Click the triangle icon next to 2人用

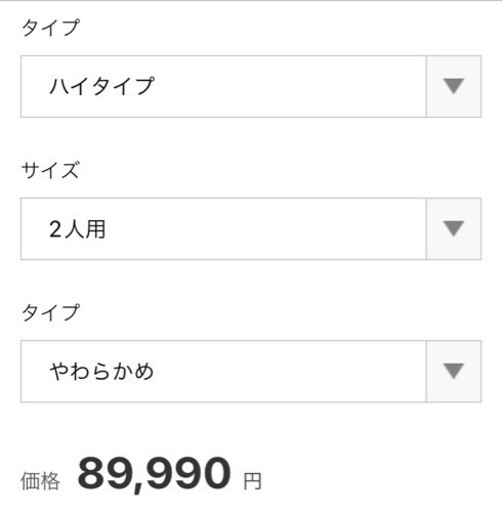454,229
